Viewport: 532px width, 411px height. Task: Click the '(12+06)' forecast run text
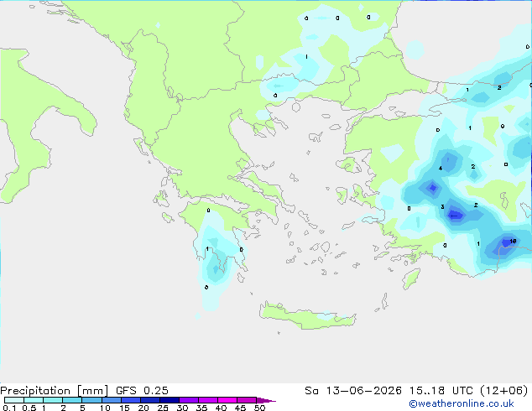click(504, 391)
